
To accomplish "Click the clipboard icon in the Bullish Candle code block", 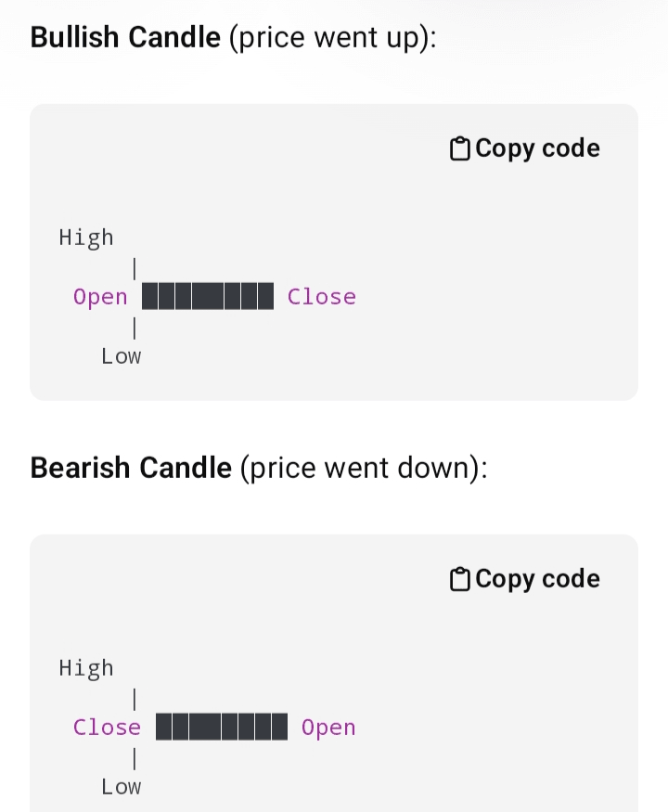I will pos(460,148).
